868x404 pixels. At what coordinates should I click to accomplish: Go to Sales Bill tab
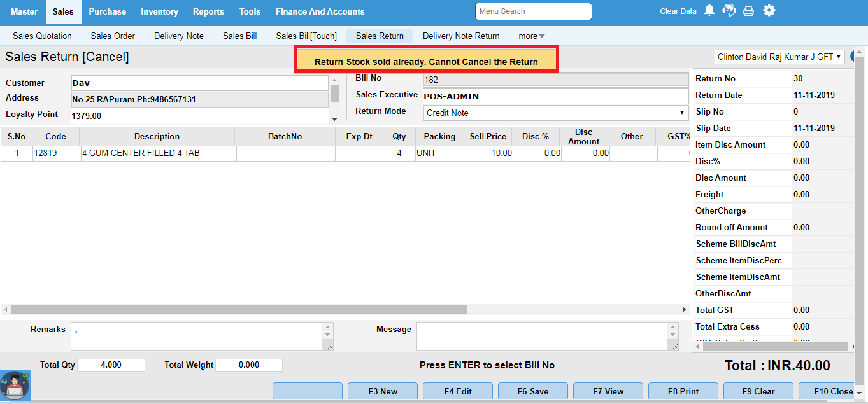(240, 36)
